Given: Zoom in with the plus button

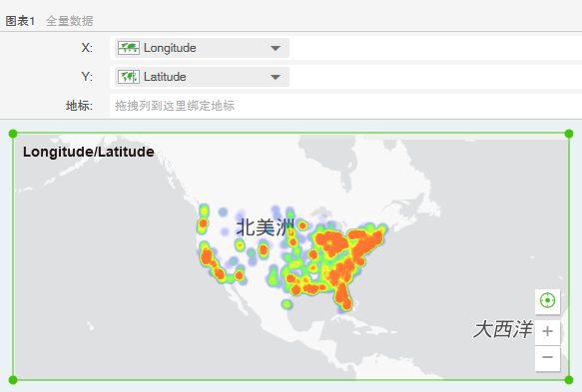Looking at the screenshot, I should pyautogui.click(x=547, y=331).
